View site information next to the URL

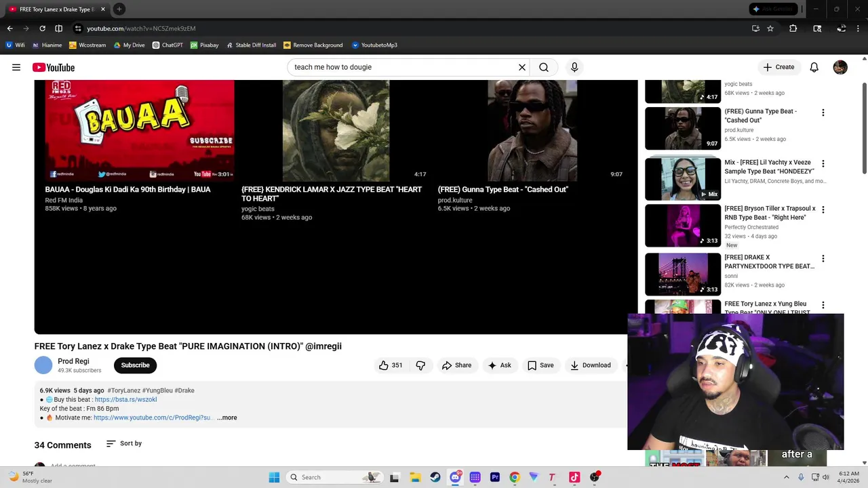point(78,28)
